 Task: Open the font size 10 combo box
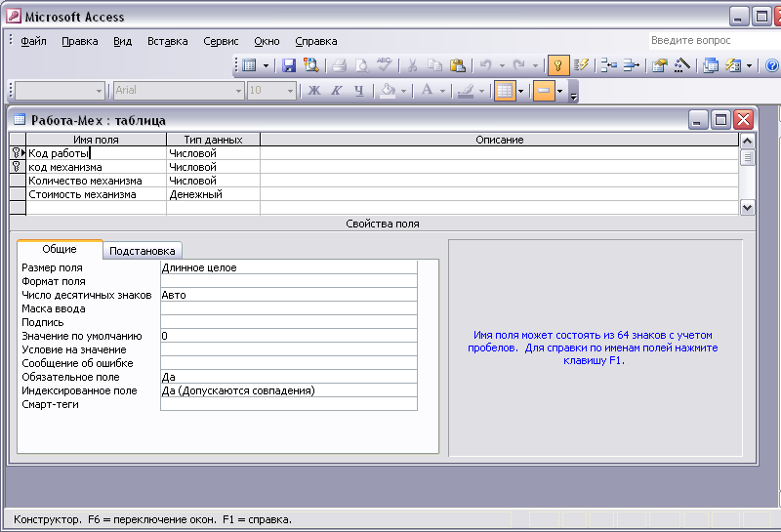[272, 91]
